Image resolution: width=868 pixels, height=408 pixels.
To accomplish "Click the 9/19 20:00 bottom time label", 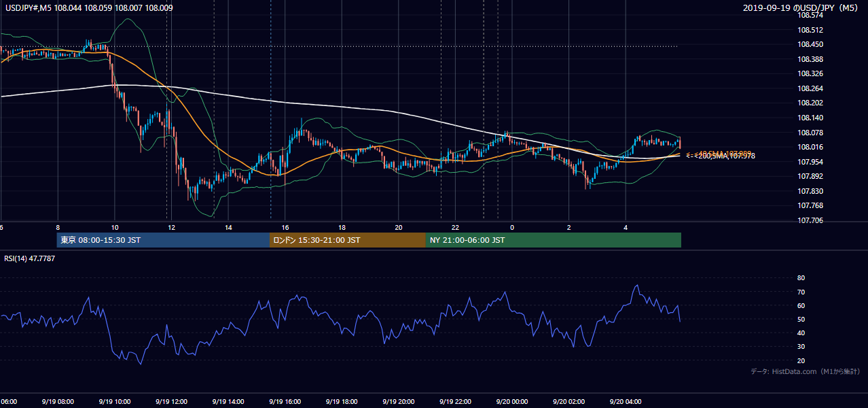I will click(x=398, y=402).
